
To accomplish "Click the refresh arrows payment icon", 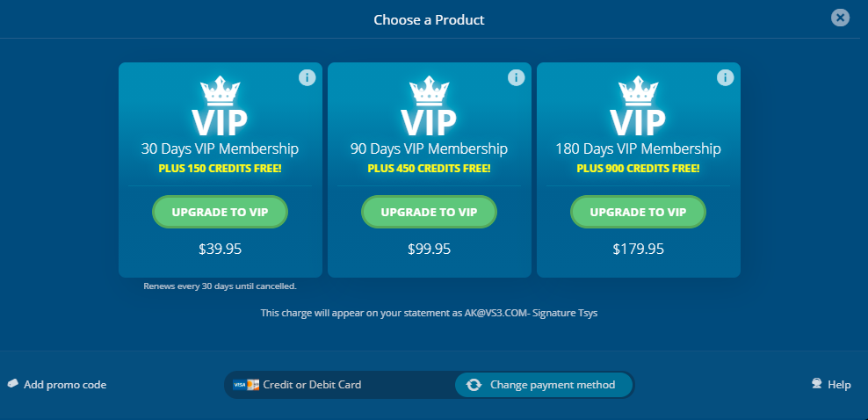I will coord(474,385).
